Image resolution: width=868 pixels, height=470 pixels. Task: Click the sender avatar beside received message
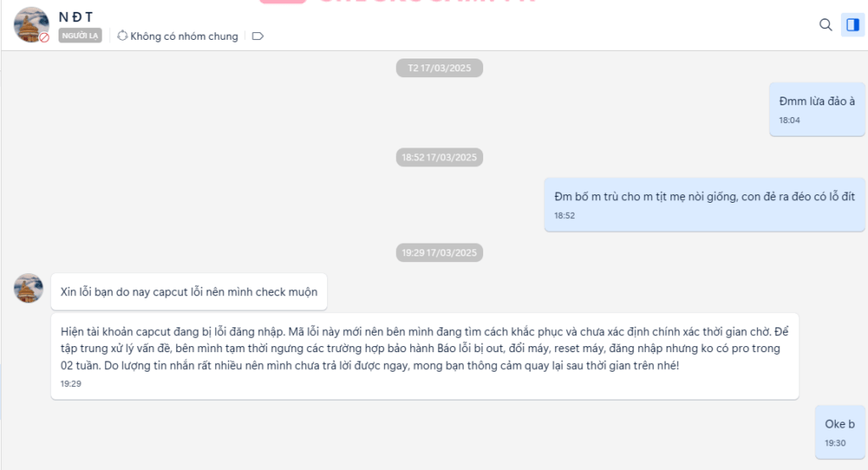click(x=28, y=288)
